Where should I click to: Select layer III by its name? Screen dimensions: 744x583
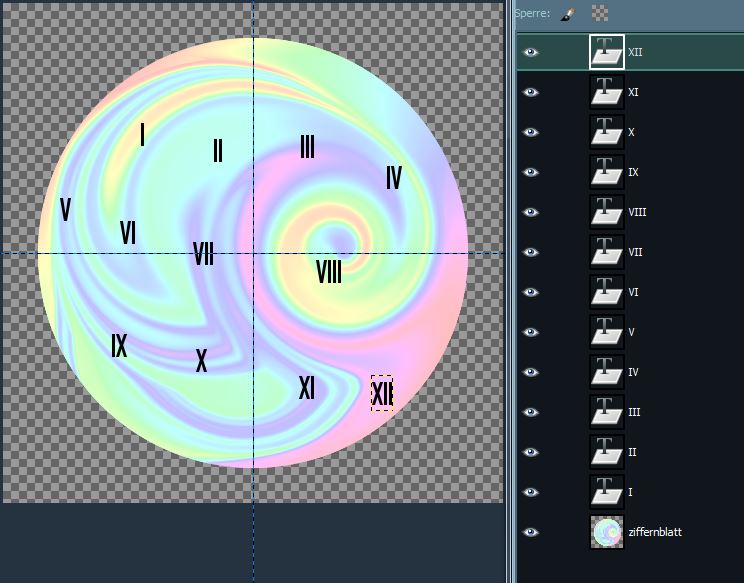(x=634, y=412)
